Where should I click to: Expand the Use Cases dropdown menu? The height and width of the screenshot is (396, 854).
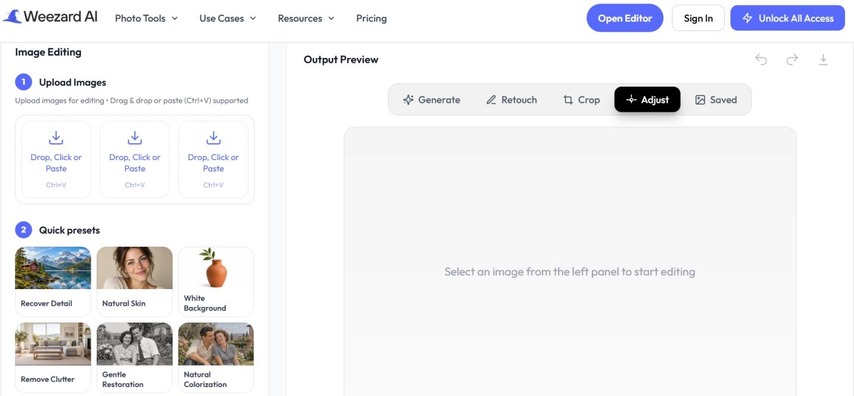coord(228,18)
